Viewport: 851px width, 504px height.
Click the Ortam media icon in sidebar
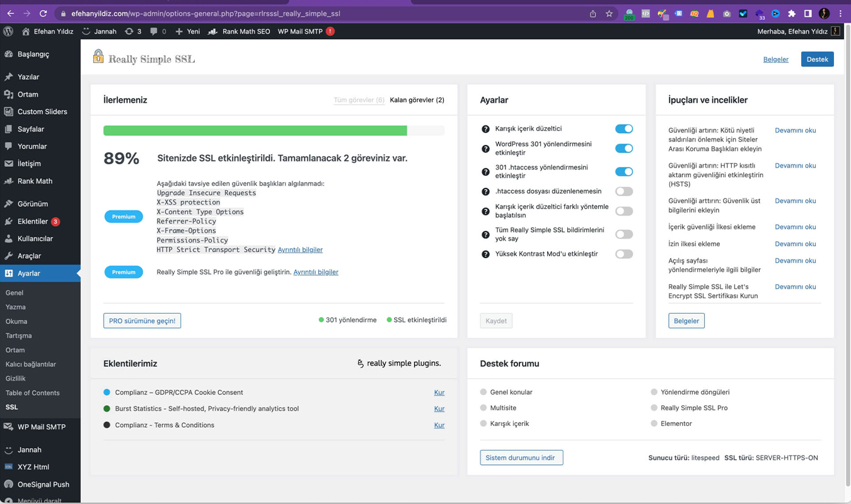[9, 94]
